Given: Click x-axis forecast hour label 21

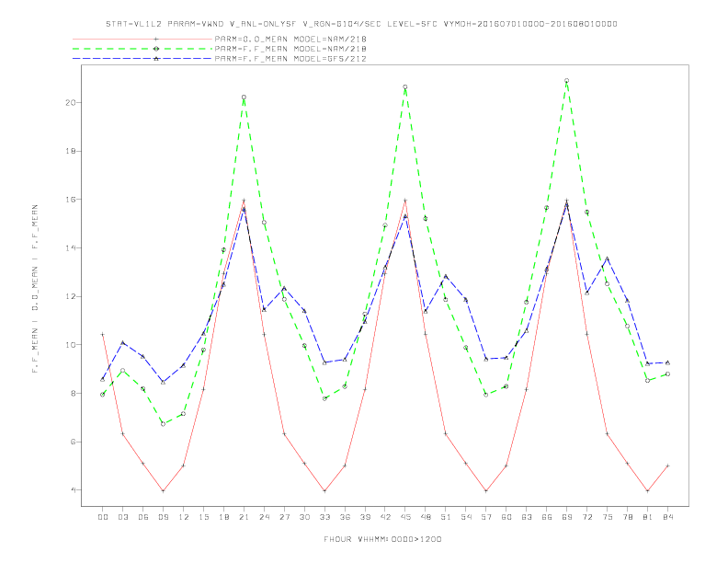Looking at the screenshot, I should [244, 517].
